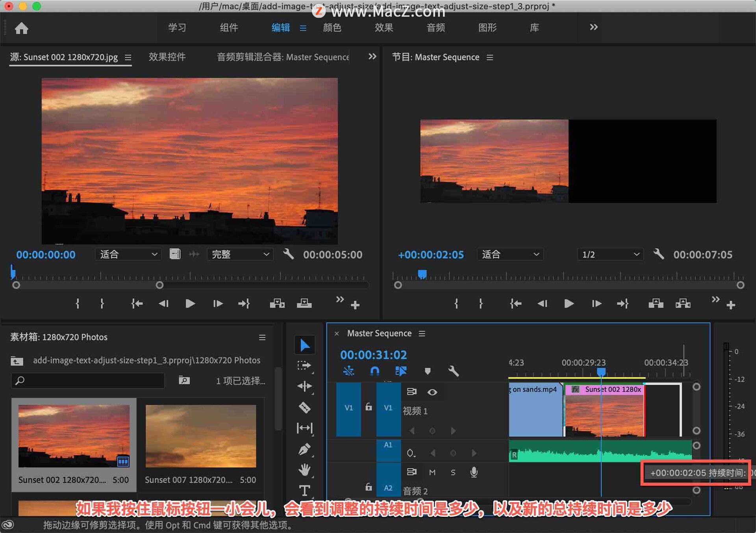This screenshot has width=756, height=533.
Task: Open Source panel menu
Action: click(128, 57)
